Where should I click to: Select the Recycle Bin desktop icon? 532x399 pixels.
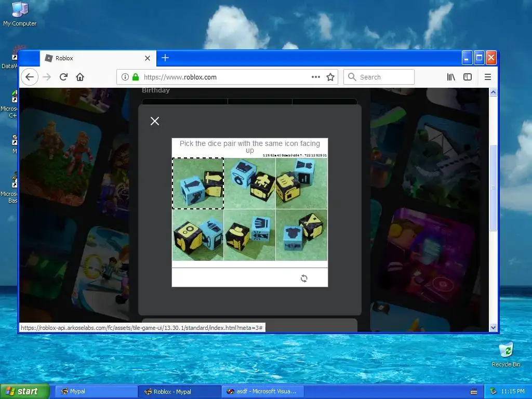point(506,355)
